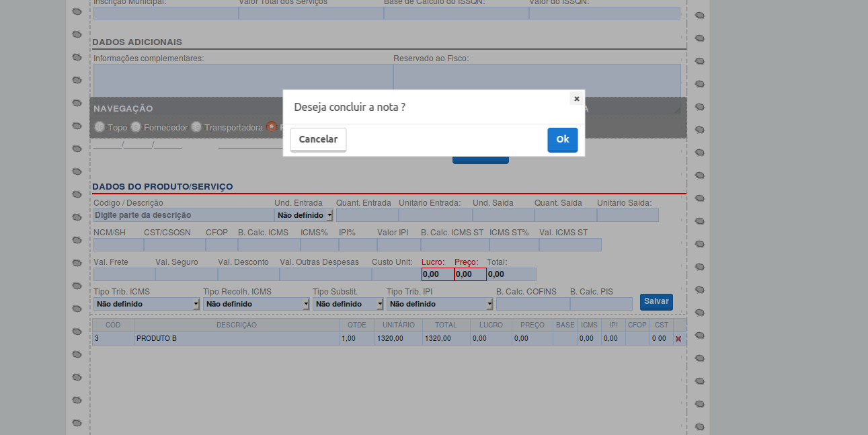Click the Val. Frete input field
Viewport: 868px width, 435px height.
pos(123,274)
